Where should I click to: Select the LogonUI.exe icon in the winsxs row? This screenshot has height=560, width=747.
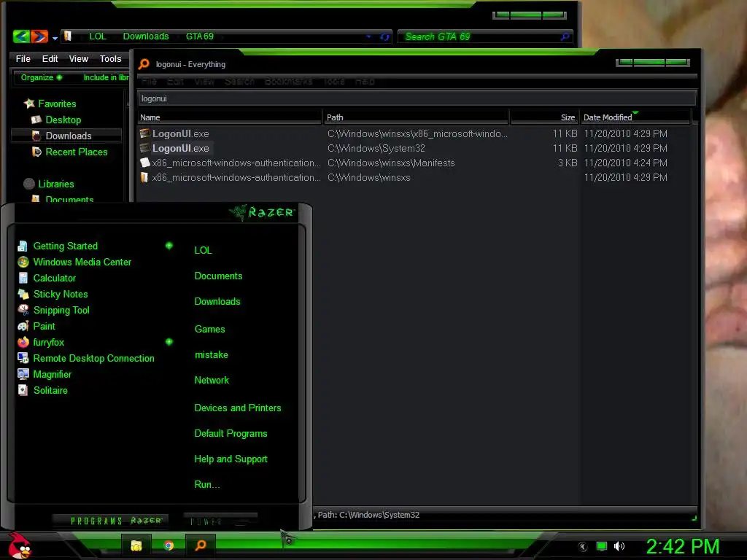[145, 133]
